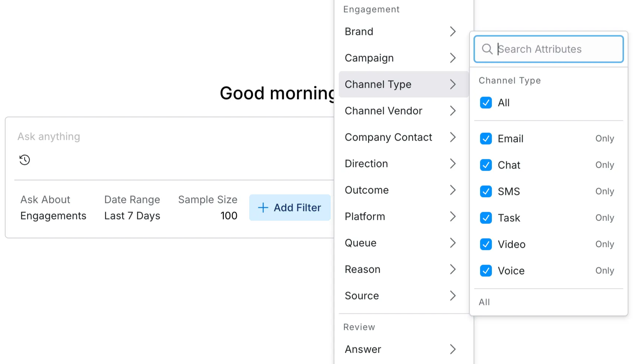Toggle the SMS checkbox

(x=486, y=192)
